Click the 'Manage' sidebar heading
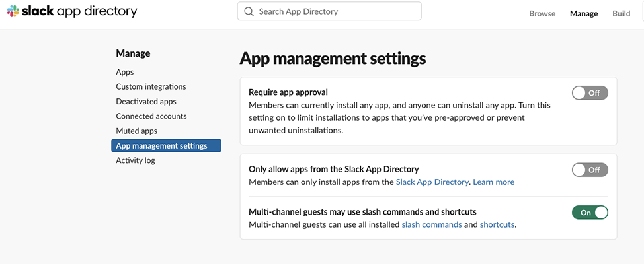The image size is (644, 264). (x=133, y=53)
